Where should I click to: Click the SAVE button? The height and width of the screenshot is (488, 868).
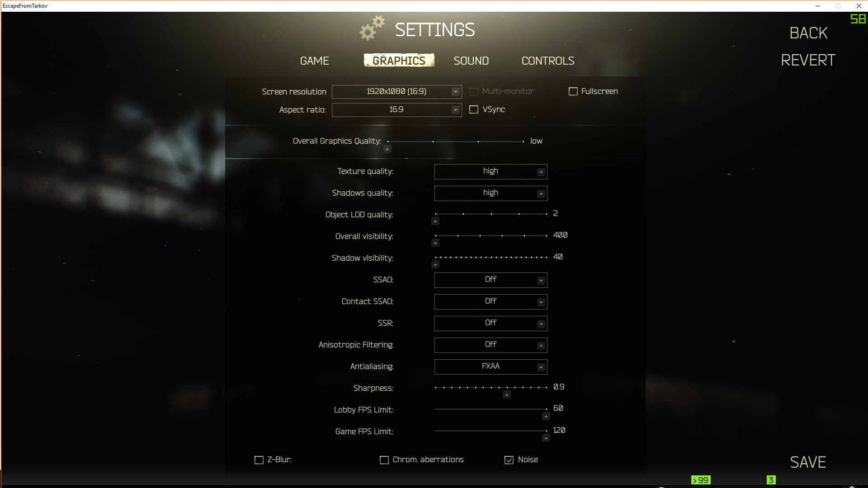tap(808, 462)
